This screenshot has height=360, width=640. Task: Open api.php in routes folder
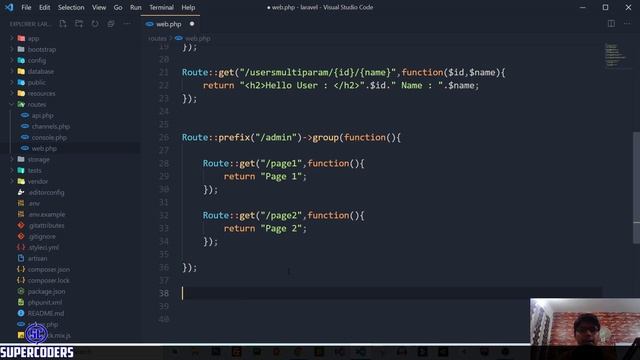point(42,116)
